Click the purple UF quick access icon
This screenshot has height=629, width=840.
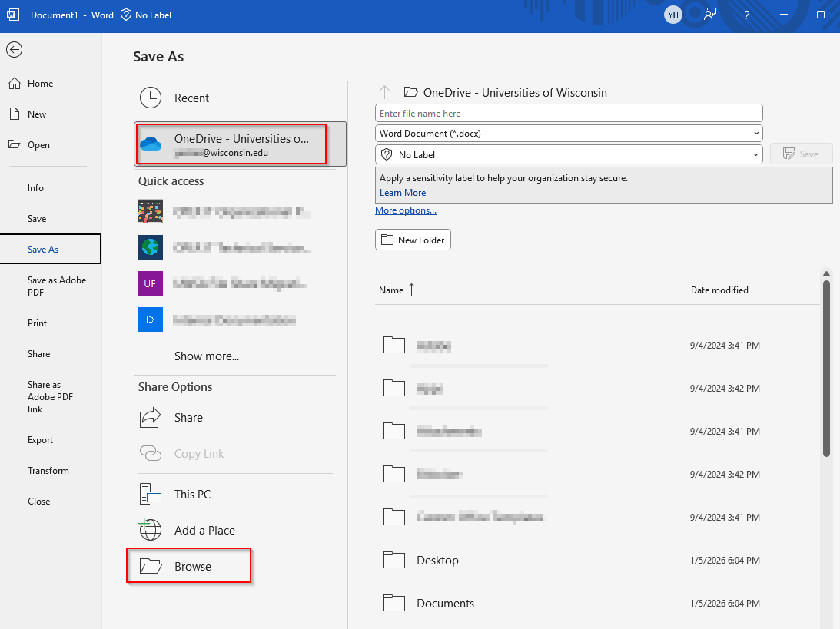[x=151, y=283]
